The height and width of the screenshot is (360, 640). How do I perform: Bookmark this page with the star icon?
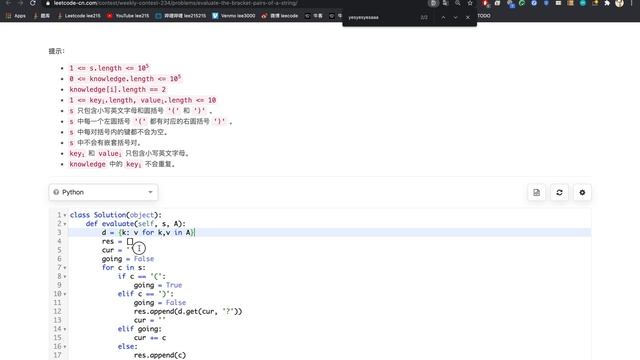click(x=470, y=3)
